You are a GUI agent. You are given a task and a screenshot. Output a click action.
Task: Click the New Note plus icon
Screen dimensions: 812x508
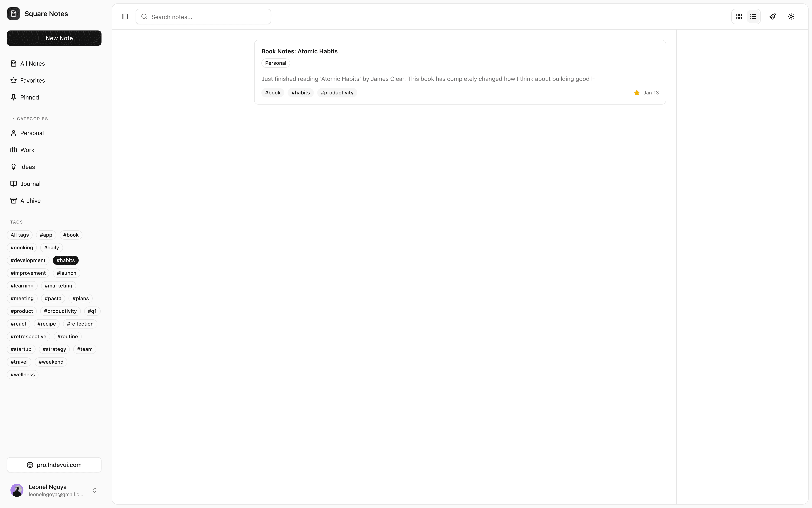tap(39, 38)
